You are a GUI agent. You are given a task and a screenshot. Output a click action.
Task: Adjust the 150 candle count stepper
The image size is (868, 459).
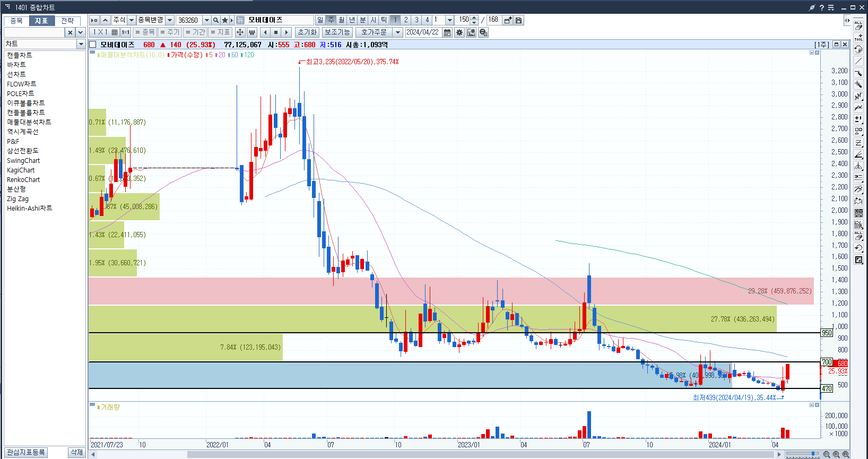(x=474, y=20)
